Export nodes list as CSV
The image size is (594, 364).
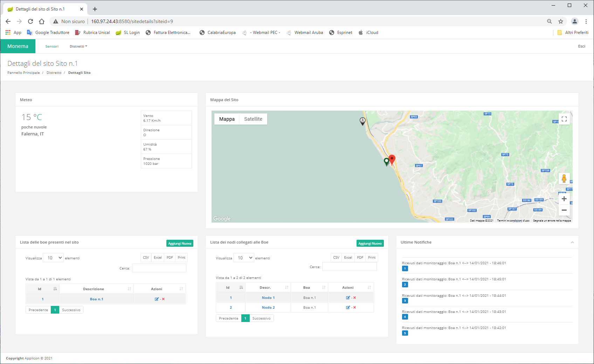[336, 258]
